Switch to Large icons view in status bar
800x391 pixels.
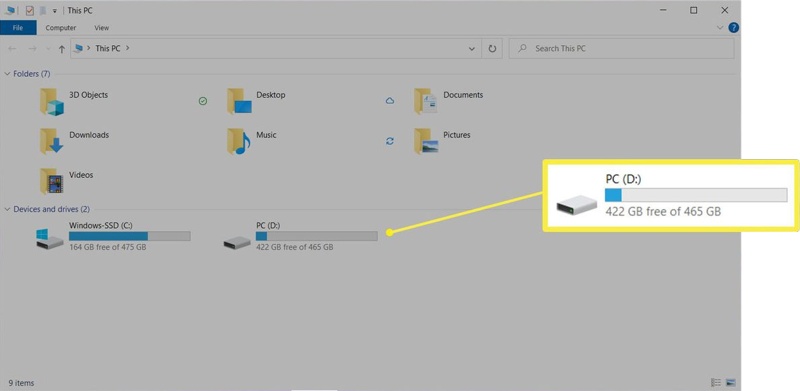pyautogui.click(x=731, y=382)
